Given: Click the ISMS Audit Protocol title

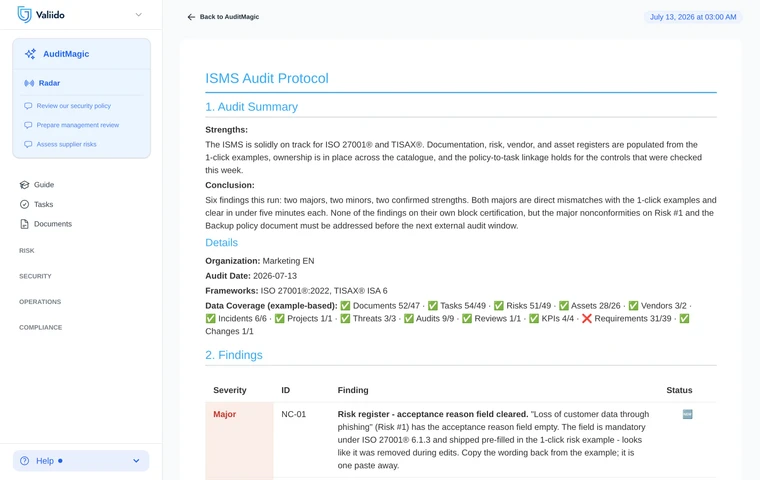Looking at the screenshot, I should 266,78.
